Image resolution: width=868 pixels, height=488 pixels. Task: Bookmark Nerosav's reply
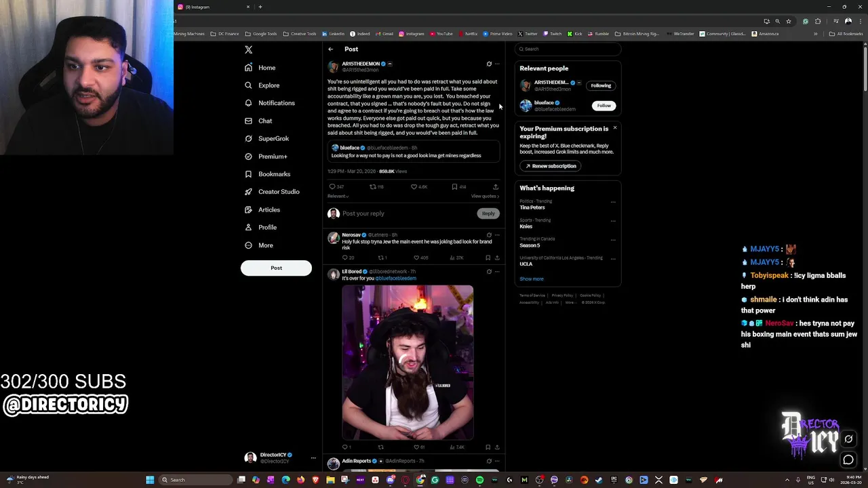click(488, 258)
